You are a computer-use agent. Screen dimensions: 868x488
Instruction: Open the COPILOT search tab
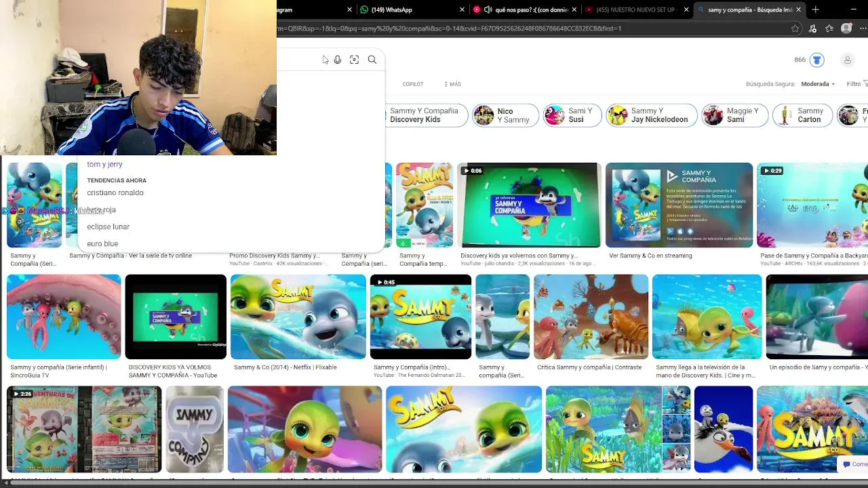point(412,84)
